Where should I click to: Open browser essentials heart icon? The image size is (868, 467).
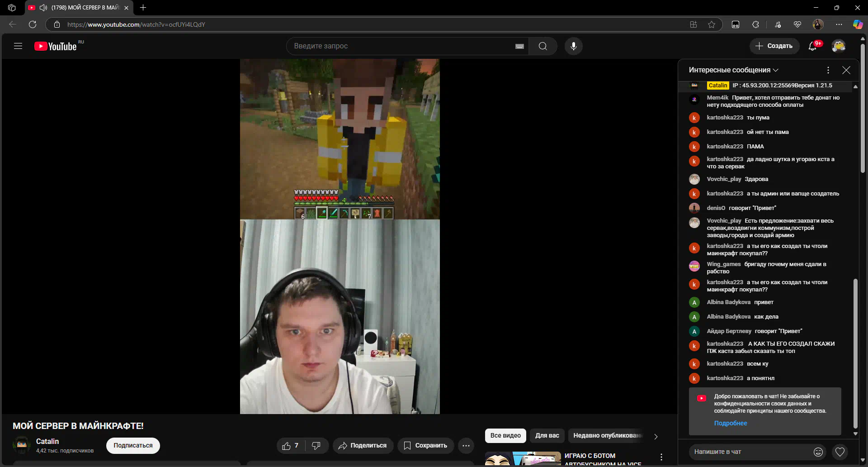tap(797, 24)
